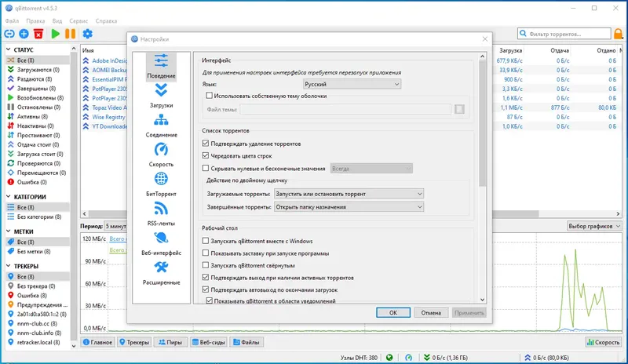Click the add torrent link toolbar icon
Viewport: 628px width, 364px height.
click(9, 34)
